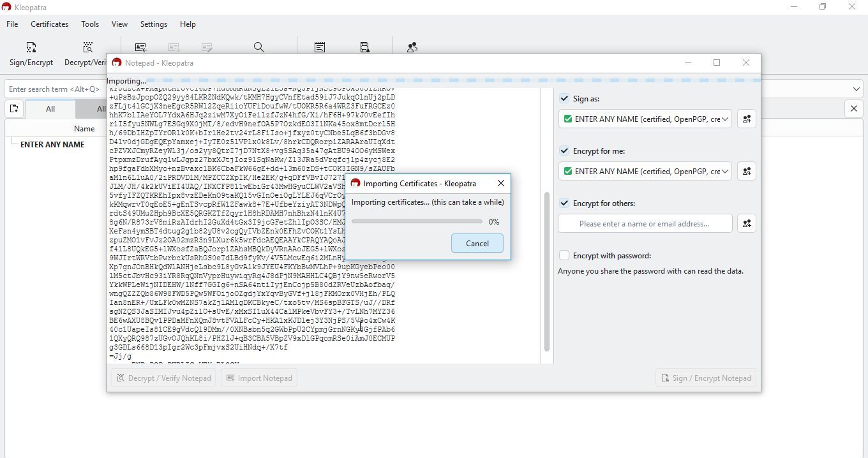Close the current certificate list tab

[854, 108]
